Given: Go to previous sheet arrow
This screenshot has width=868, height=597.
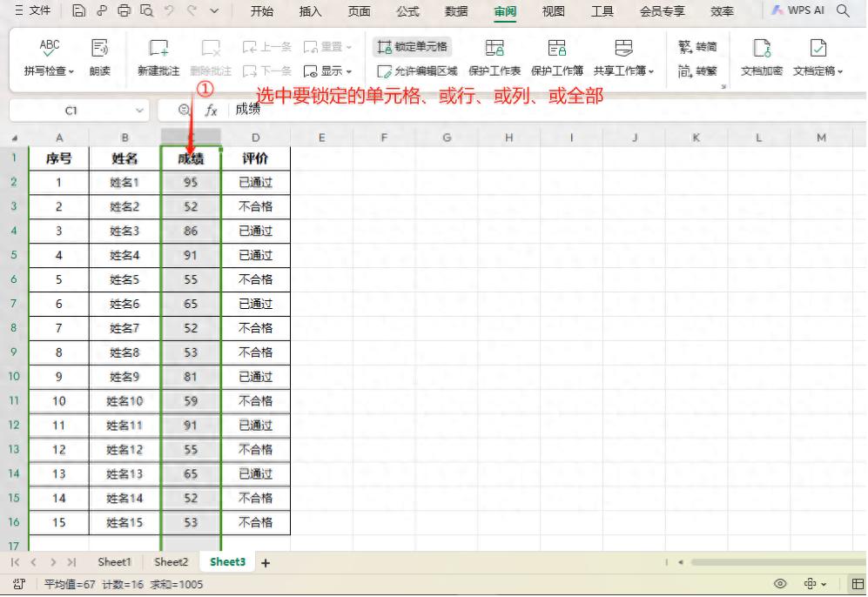Looking at the screenshot, I should click(x=34, y=562).
